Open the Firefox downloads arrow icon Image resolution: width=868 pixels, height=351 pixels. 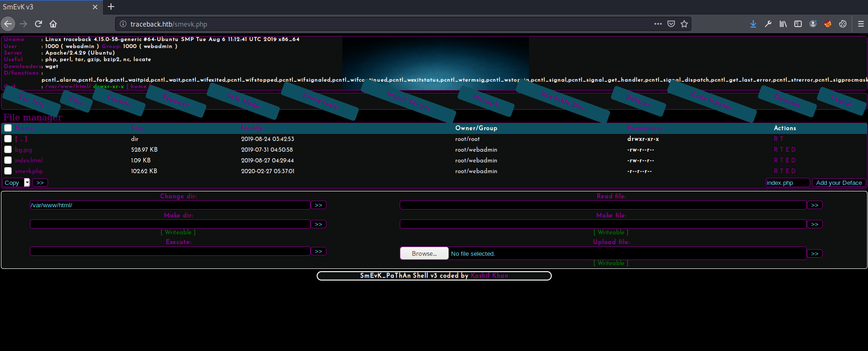click(753, 24)
